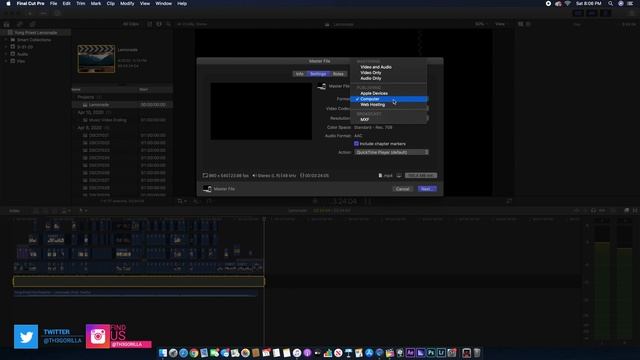
Task: Select the Yung Pinet Lemonade library
Action: [36, 33]
